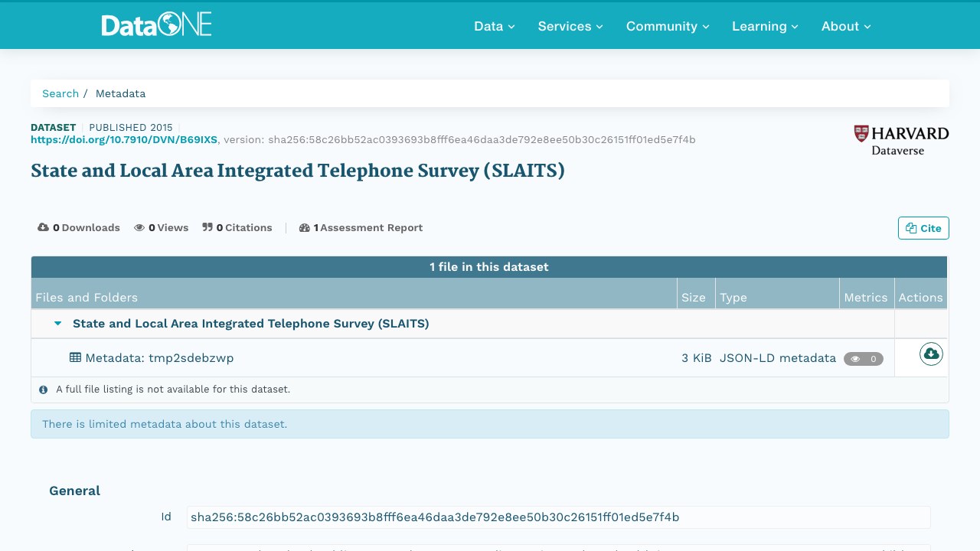Screen dimensions: 980x551
Task: Open the Community dropdown
Action: (x=668, y=26)
